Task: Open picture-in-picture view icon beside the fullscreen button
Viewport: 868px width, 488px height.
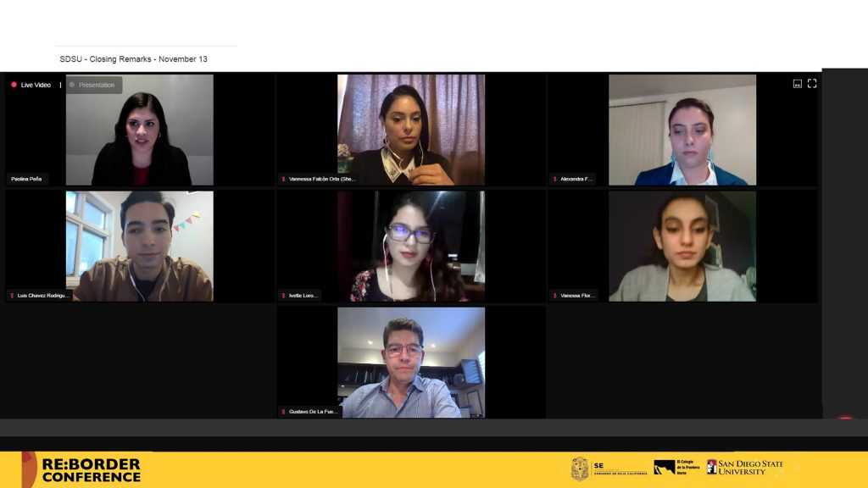Action: click(797, 84)
